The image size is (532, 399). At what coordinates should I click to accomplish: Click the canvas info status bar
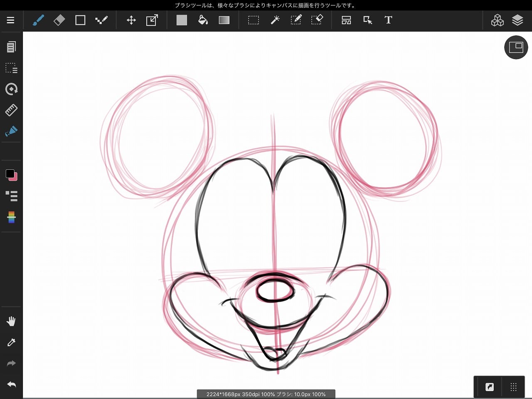[266, 394]
